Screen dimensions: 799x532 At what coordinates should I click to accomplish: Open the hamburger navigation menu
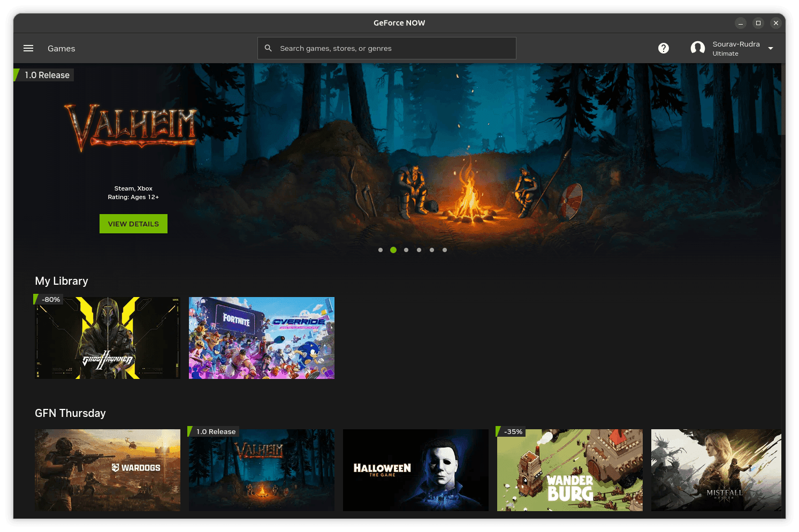pyautogui.click(x=28, y=48)
